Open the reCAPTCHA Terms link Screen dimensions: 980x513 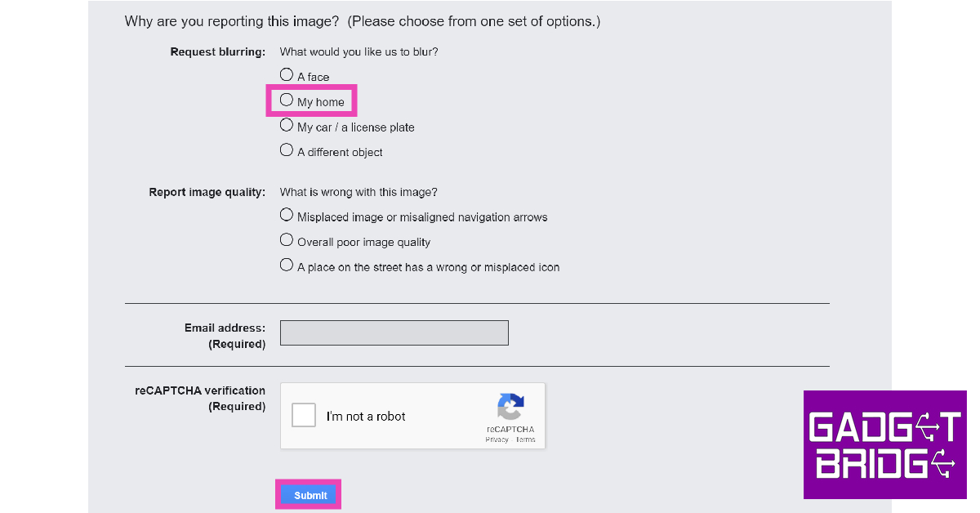coord(526,439)
